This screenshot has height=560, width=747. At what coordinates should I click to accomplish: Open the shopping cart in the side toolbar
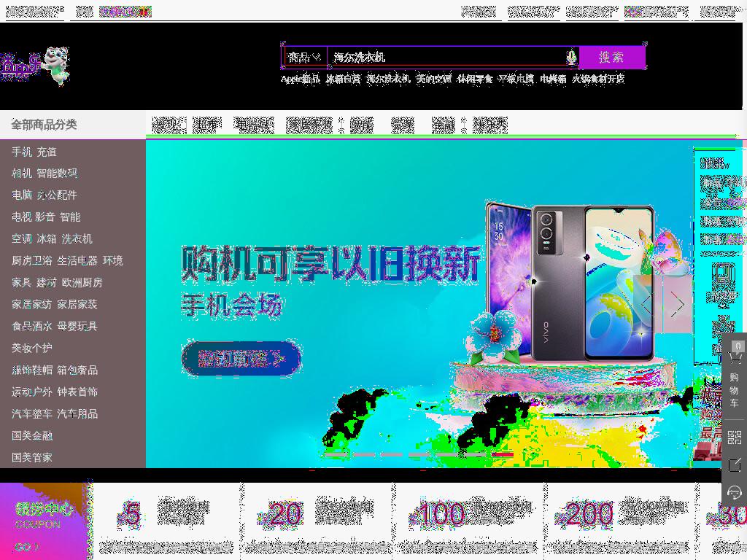point(734,376)
